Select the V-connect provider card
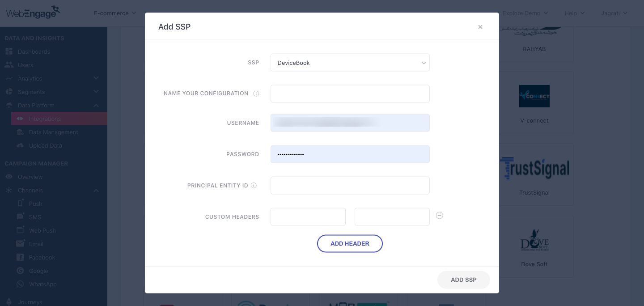644x306 pixels. 534,103
